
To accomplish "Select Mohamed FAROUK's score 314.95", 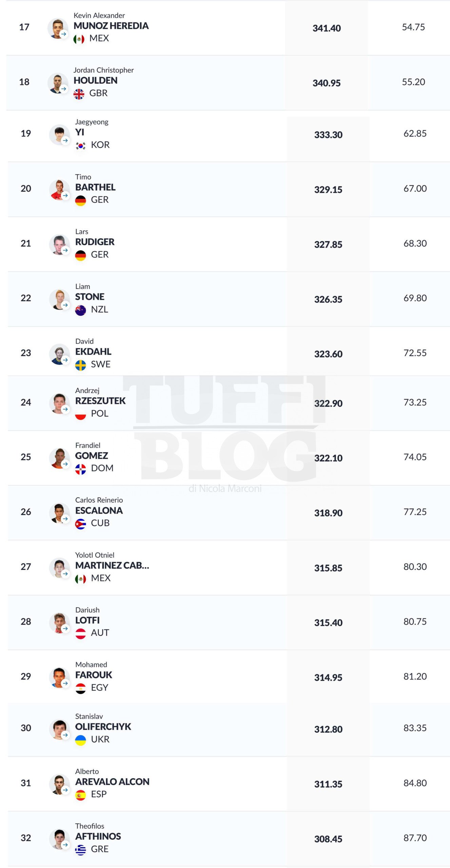I will (328, 677).
